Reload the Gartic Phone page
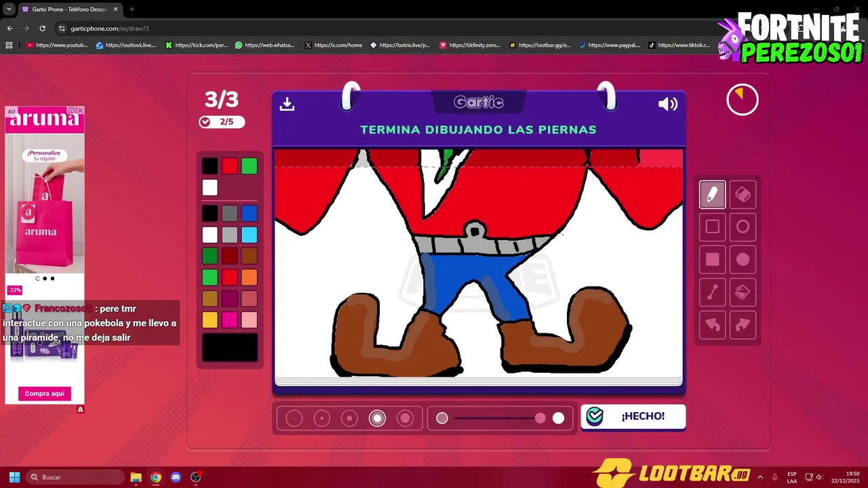This screenshot has height=488, width=868. (x=42, y=28)
